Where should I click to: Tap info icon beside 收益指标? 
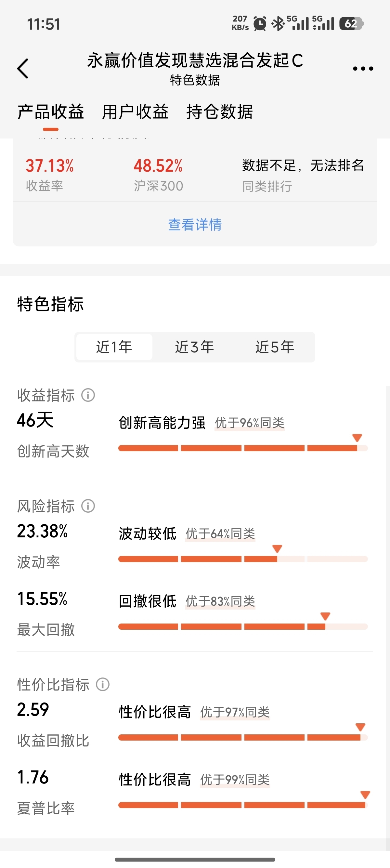[x=88, y=395]
